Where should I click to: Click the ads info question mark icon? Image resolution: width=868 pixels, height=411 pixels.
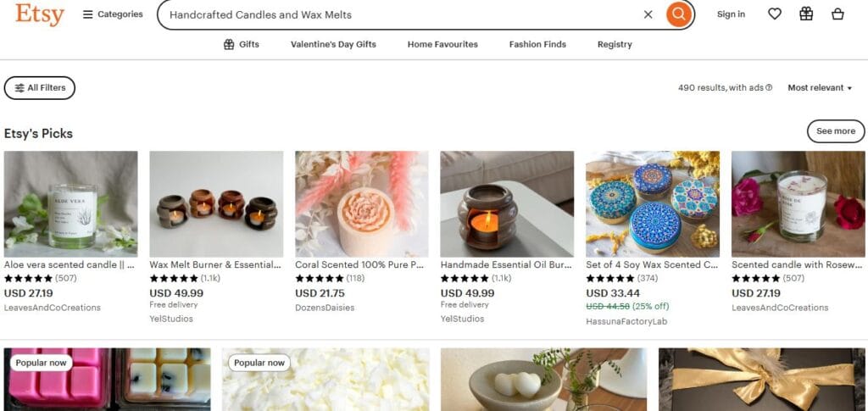(769, 88)
